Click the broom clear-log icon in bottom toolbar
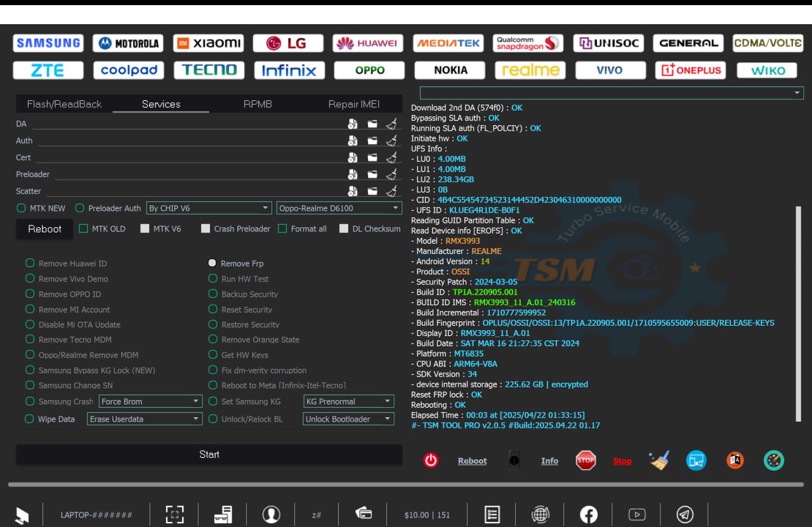The width and height of the screenshot is (812, 527). click(x=659, y=460)
